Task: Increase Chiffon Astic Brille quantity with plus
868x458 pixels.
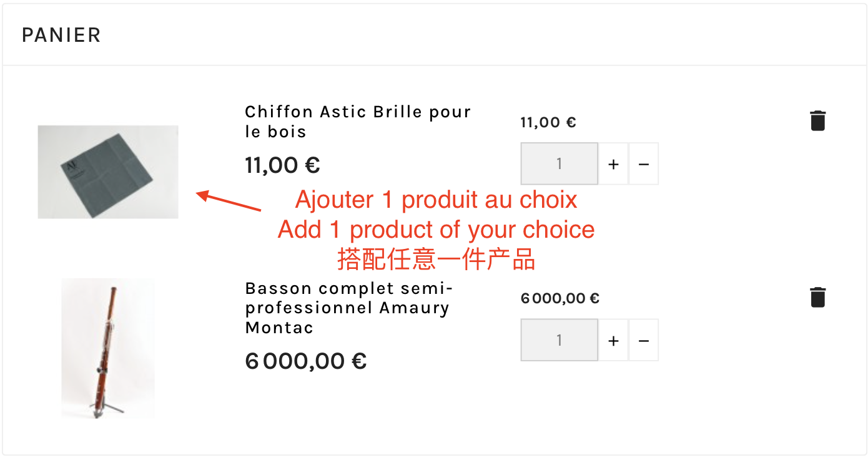Action: pyautogui.click(x=613, y=164)
